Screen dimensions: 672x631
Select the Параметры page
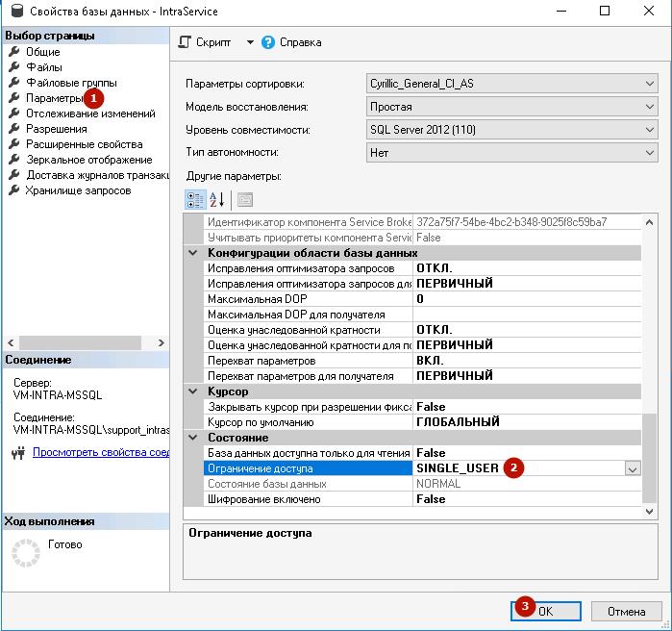coord(55,98)
